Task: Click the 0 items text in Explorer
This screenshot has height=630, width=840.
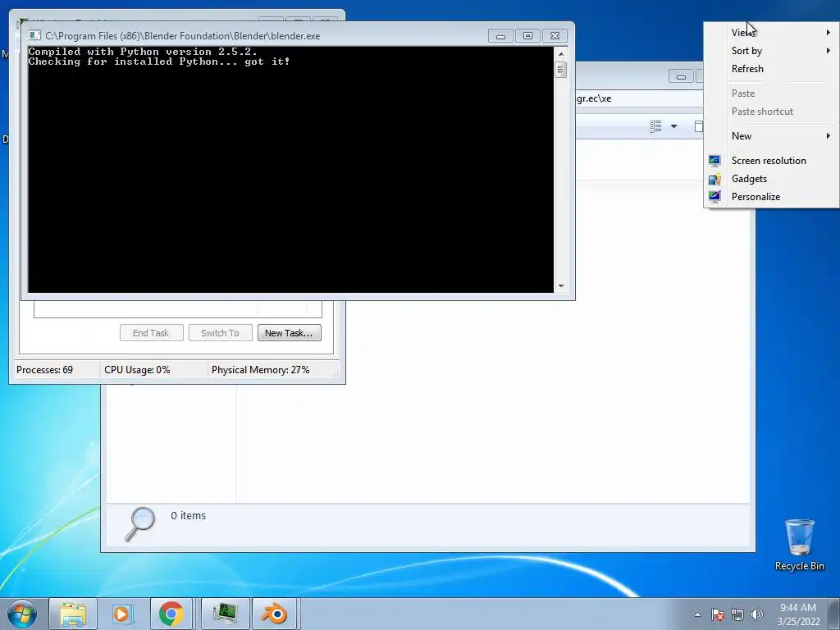Action: (x=188, y=515)
